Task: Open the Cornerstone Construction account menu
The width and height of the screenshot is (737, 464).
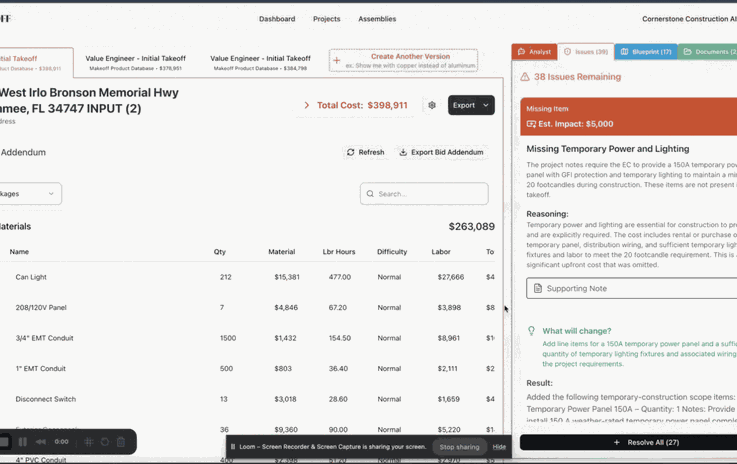Action: (x=689, y=19)
